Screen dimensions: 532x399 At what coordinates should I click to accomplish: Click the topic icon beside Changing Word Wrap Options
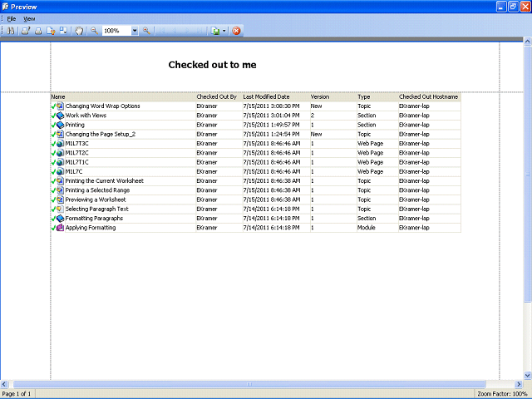pos(60,106)
